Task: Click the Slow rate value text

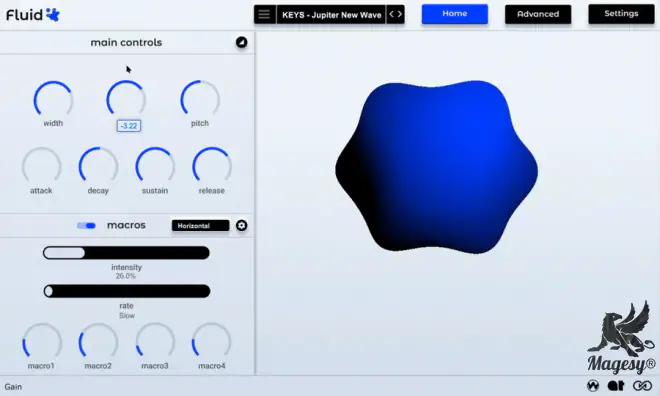Action: 127,316
